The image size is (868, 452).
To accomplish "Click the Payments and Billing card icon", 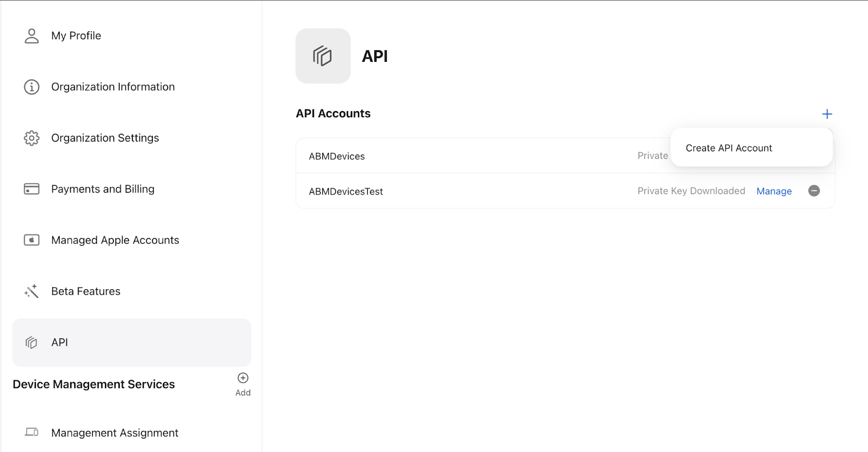I will pyautogui.click(x=31, y=189).
